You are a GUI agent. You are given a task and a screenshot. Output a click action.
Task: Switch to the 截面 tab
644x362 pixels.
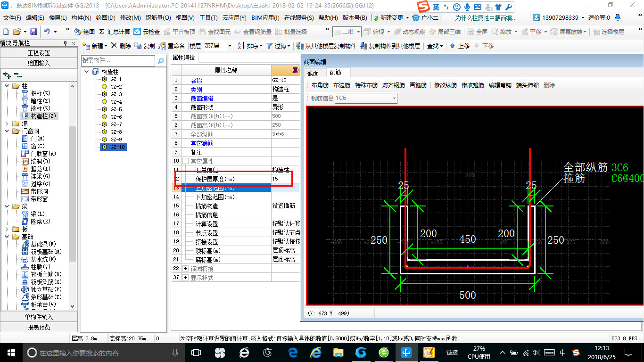click(313, 73)
